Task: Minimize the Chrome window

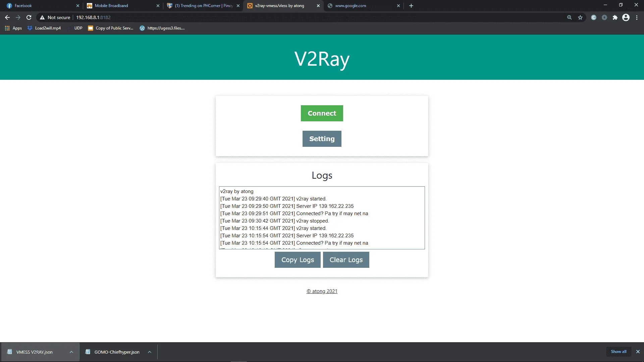Action: coord(605,5)
